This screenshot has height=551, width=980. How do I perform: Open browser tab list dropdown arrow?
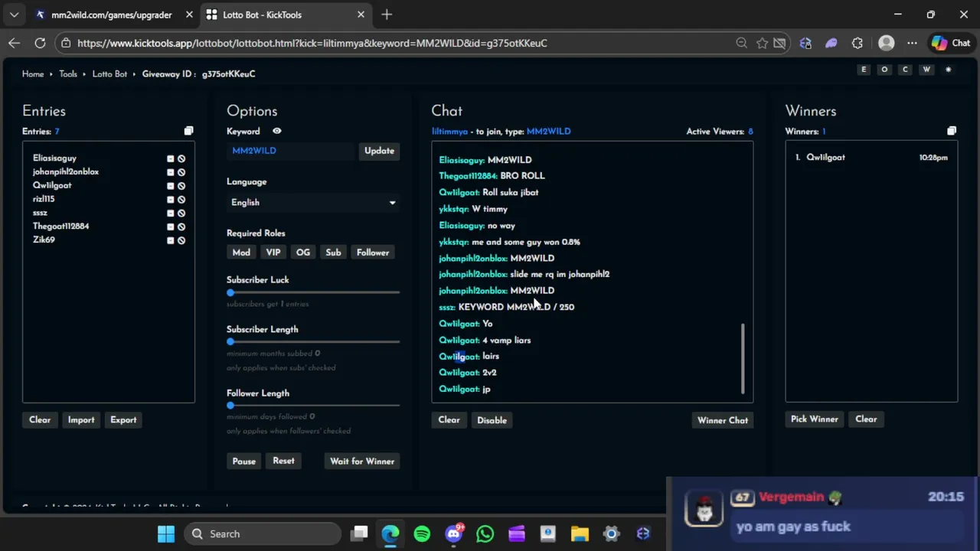click(x=14, y=15)
